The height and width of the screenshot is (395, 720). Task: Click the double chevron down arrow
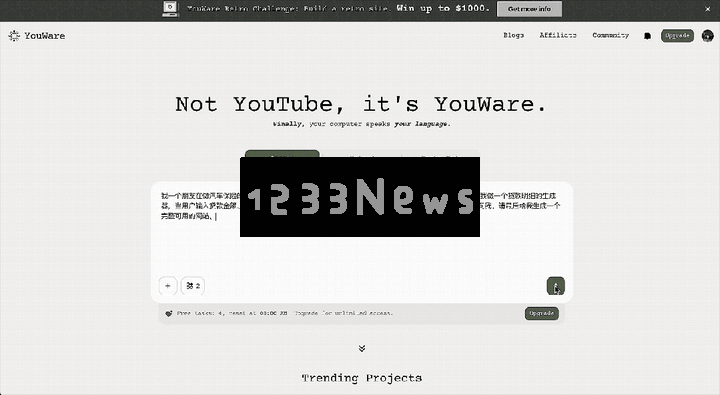(x=362, y=348)
